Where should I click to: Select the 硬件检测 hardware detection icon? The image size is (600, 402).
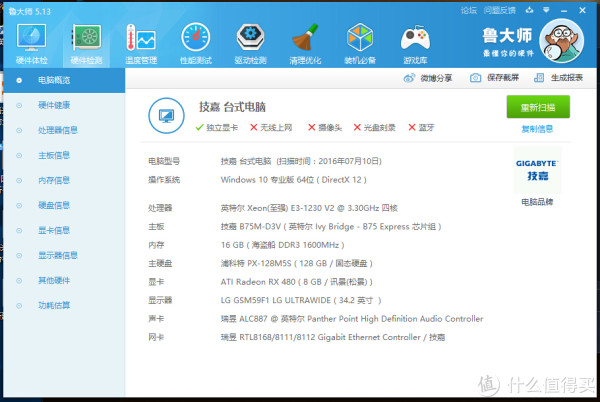click(x=86, y=44)
